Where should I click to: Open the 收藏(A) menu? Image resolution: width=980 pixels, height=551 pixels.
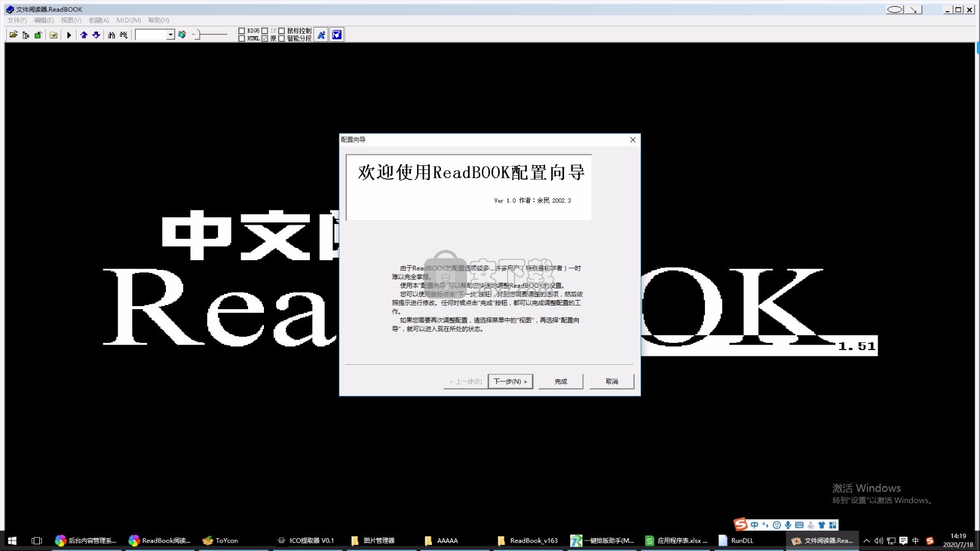pos(99,20)
